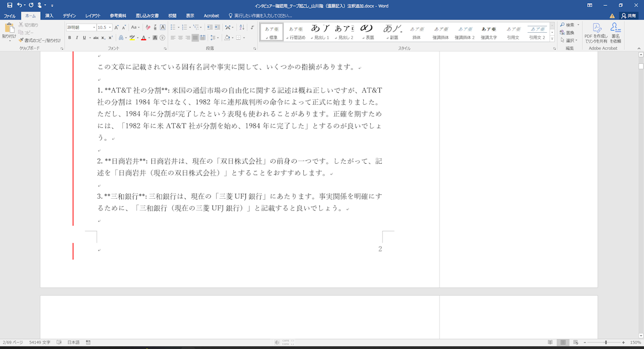This screenshot has height=349, width=644.
Task: Switch to the 校閲 (Review) tab
Action: (x=172, y=16)
